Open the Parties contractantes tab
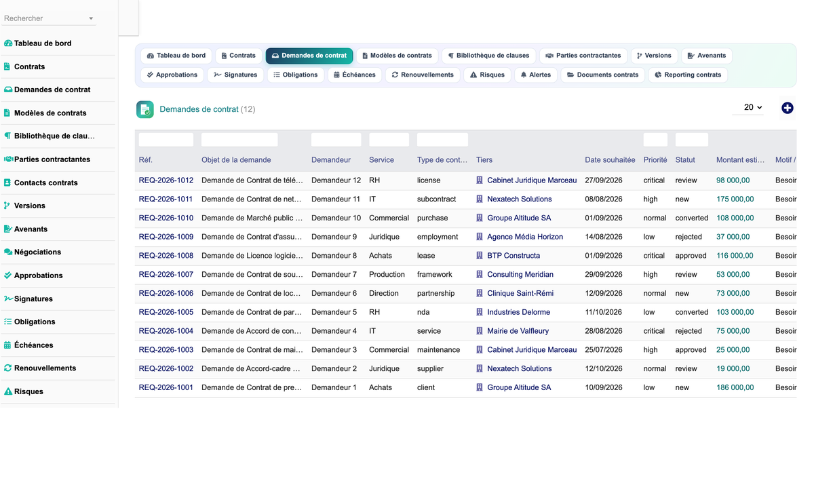 583,56
